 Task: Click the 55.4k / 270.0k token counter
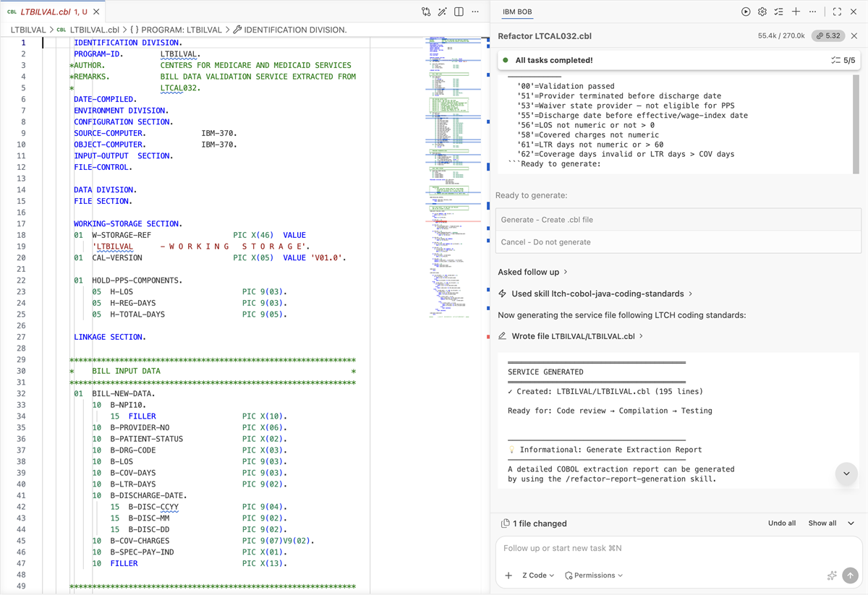pyautogui.click(x=781, y=35)
